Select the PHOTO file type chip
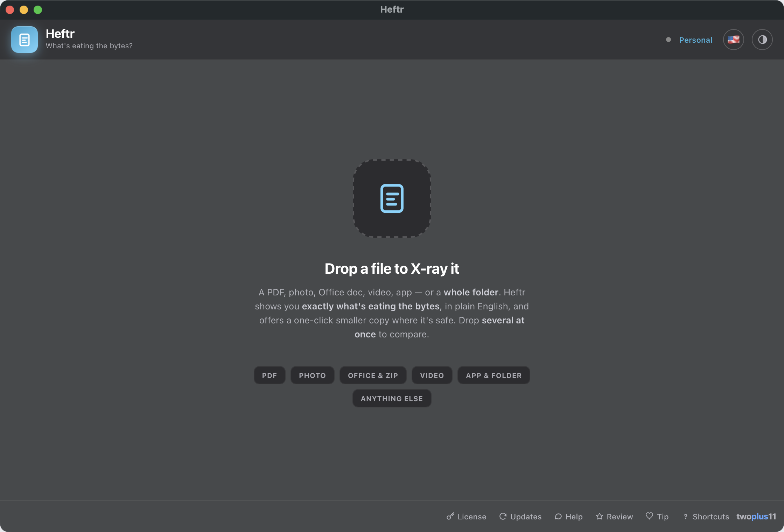784x532 pixels. pos(312,375)
